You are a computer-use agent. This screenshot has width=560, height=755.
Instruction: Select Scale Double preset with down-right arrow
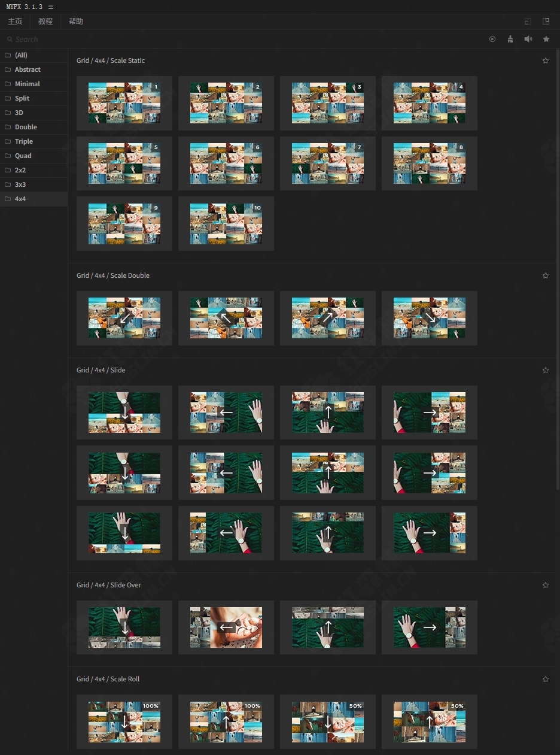click(430, 318)
